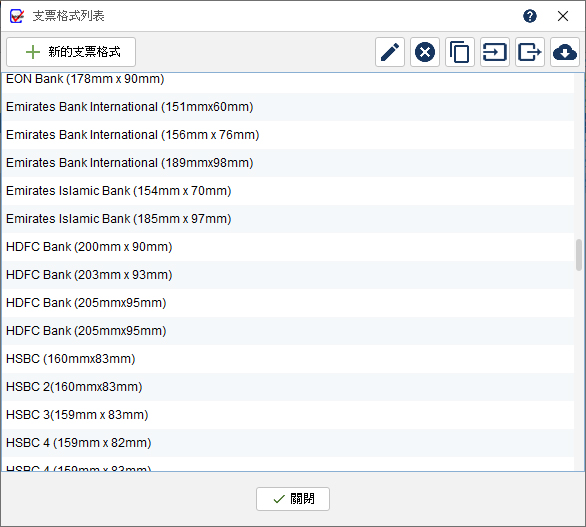Click the export format icon
Image resolution: width=586 pixels, height=527 pixels.
click(x=530, y=52)
